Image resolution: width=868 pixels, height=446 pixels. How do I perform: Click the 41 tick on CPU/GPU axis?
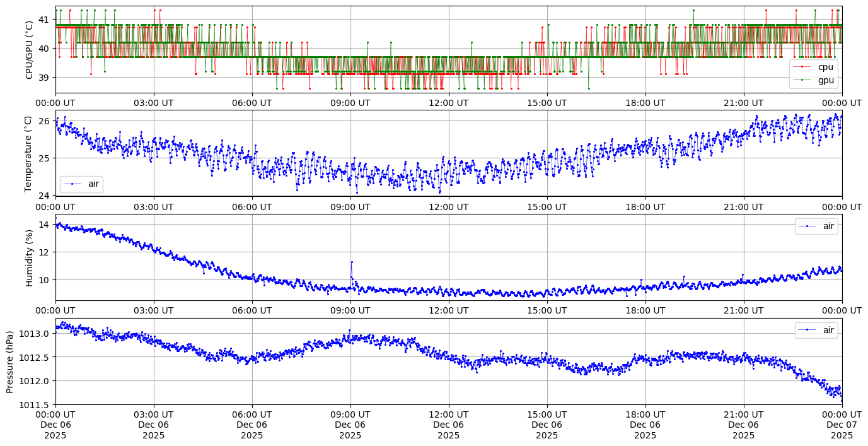pos(44,20)
